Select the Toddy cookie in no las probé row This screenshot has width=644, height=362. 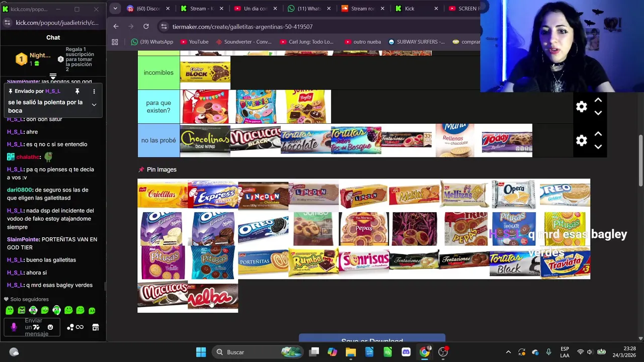[x=507, y=141]
